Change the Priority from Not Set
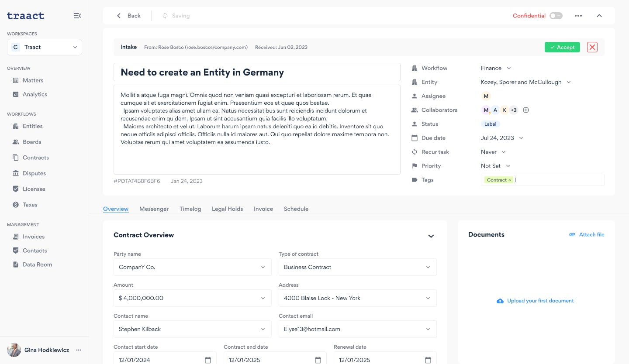Image resolution: width=629 pixels, height=364 pixels. [496, 166]
